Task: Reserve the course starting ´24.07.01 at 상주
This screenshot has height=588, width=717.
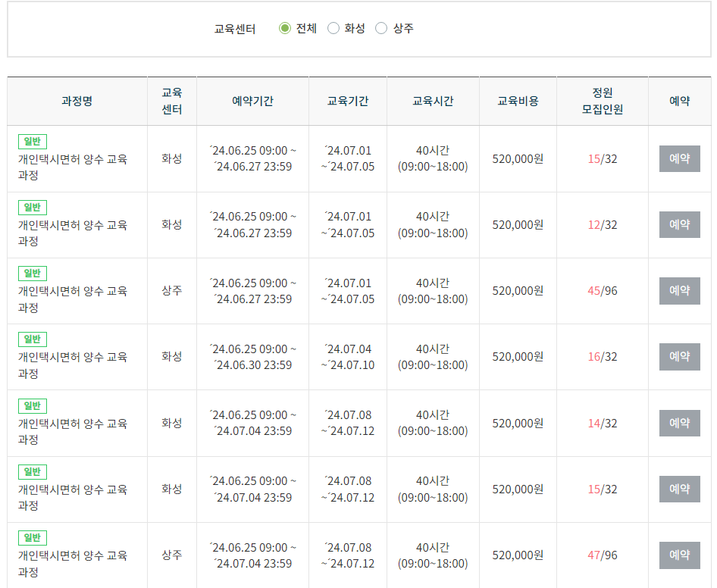Action: coord(679,290)
